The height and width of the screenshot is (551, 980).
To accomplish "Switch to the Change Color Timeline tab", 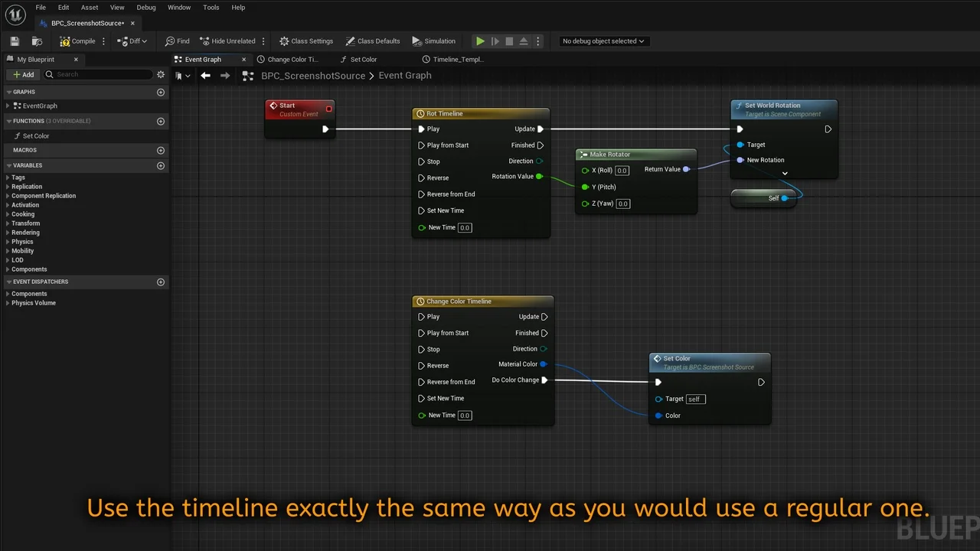I will (x=292, y=60).
